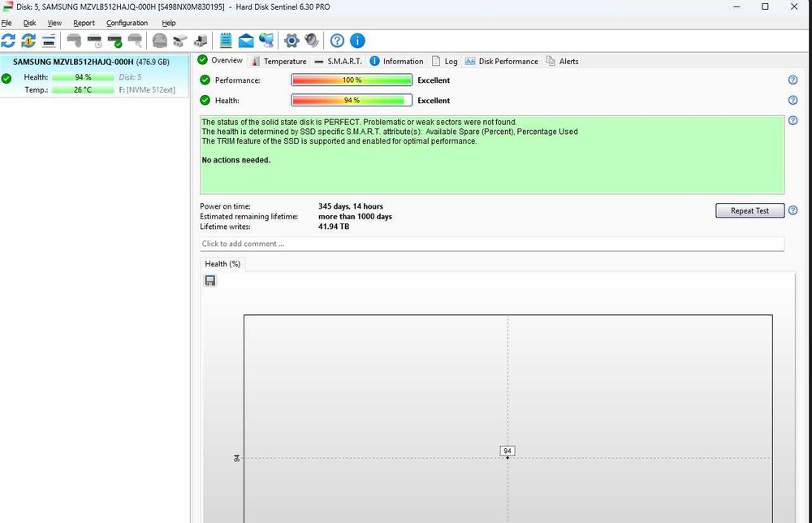Click the left panel Temp 26 °C bar
The height and width of the screenshot is (523, 812).
coord(83,89)
